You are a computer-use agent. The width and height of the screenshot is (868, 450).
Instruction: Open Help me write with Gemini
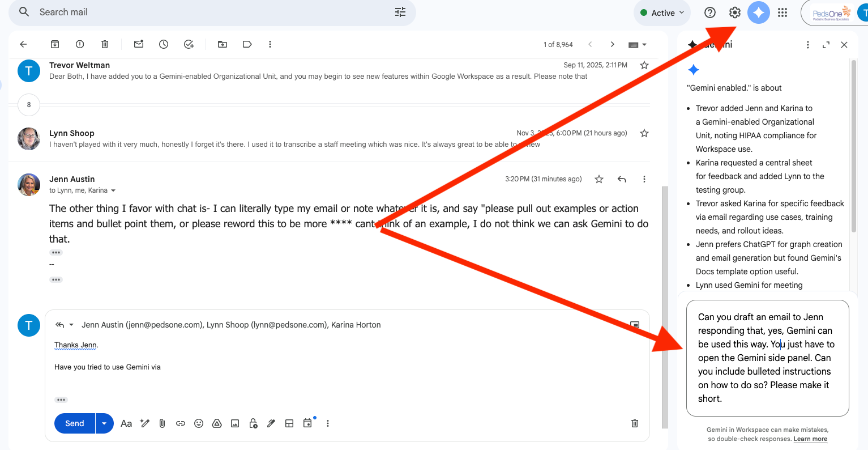tap(145, 423)
